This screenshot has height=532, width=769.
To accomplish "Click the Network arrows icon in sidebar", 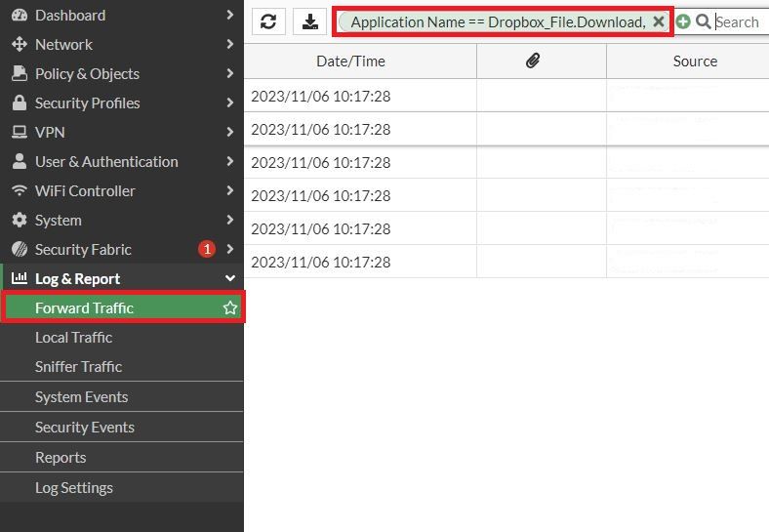I will pyautogui.click(x=20, y=44).
